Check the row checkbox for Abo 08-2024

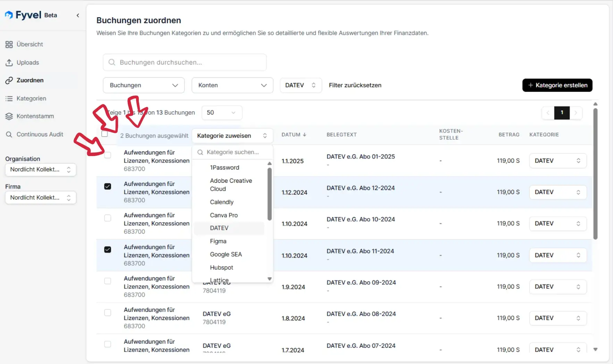(108, 313)
